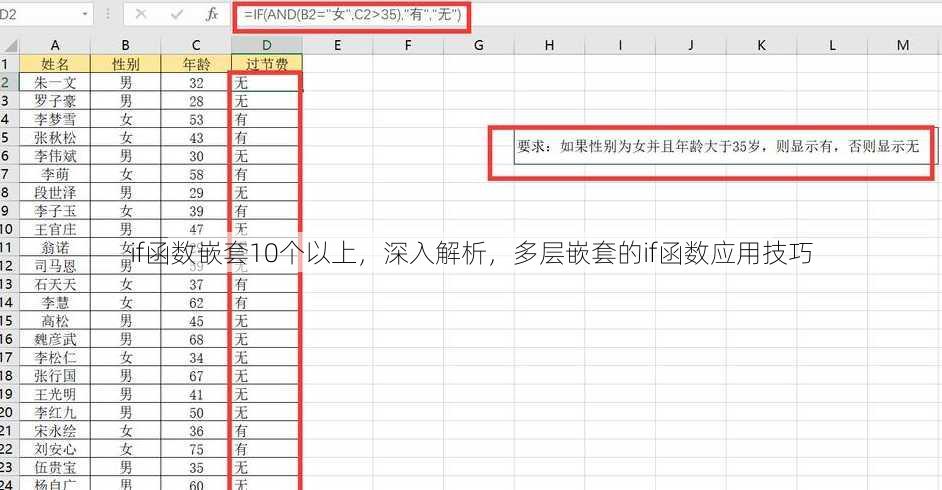Select column A header
The image size is (942, 490).
(55, 45)
